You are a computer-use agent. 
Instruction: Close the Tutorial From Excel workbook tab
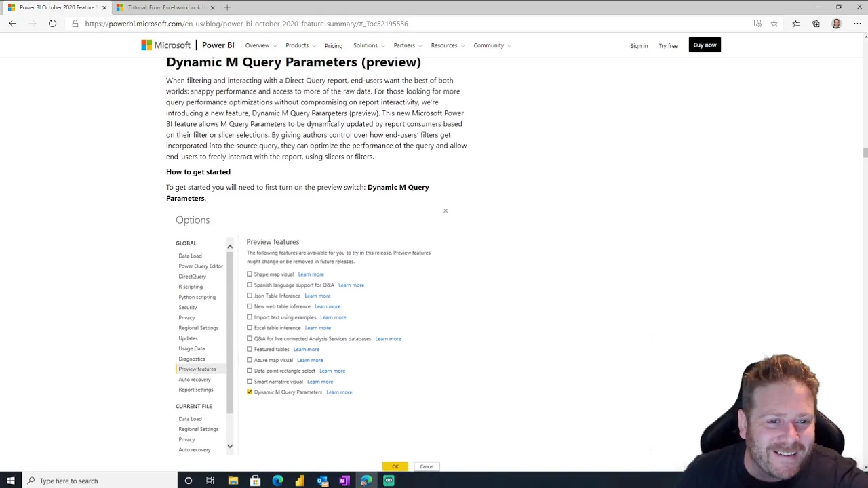tap(212, 7)
